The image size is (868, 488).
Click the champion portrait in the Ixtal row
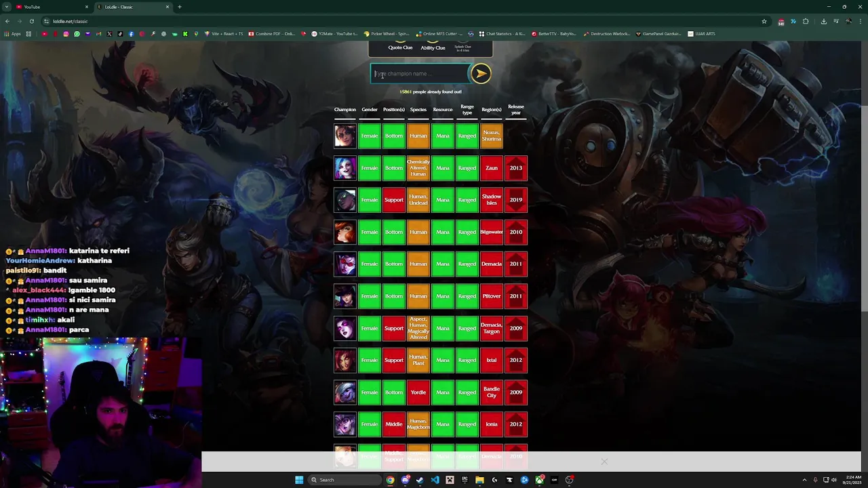click(x=344, y=360)
